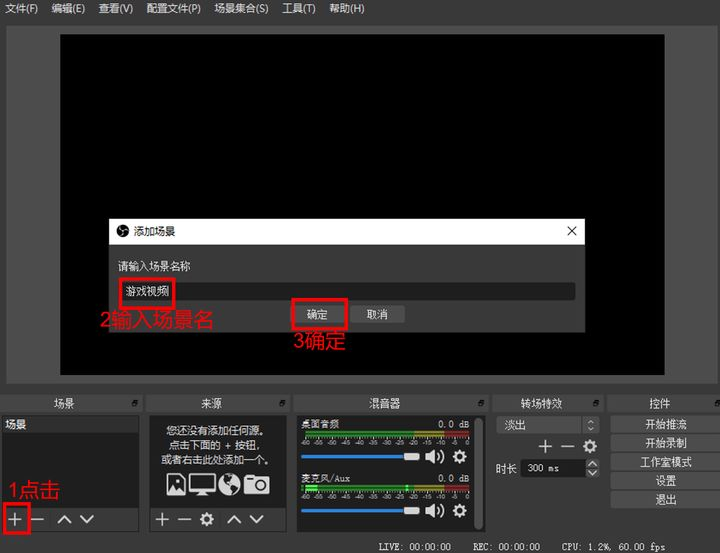Move the scene up in the 场景 panel

[64, 519]
